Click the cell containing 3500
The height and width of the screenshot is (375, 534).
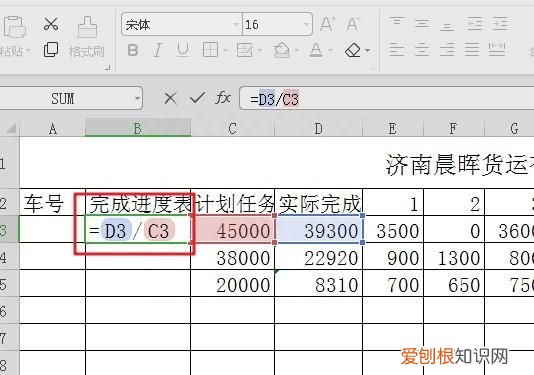pyautogui.click(x=393, y=229)
